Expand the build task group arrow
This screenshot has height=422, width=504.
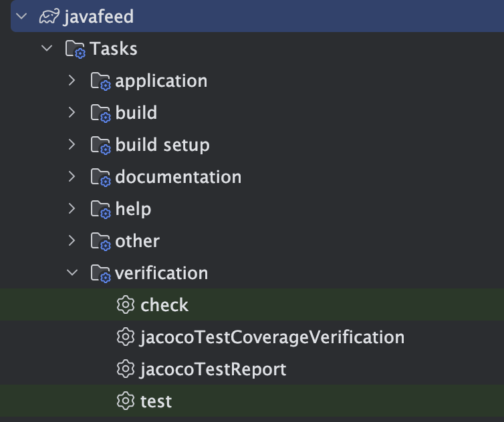(72, 113)
